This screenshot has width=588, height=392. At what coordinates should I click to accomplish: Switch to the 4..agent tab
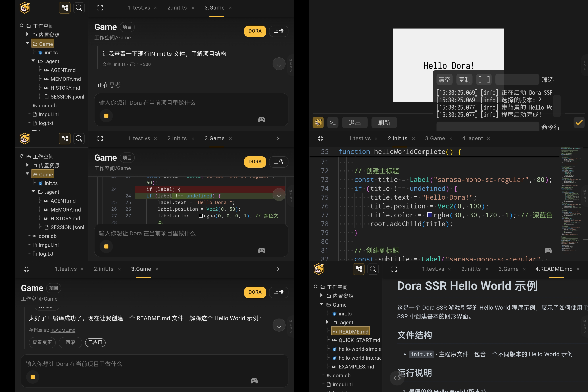click(472, 139)
